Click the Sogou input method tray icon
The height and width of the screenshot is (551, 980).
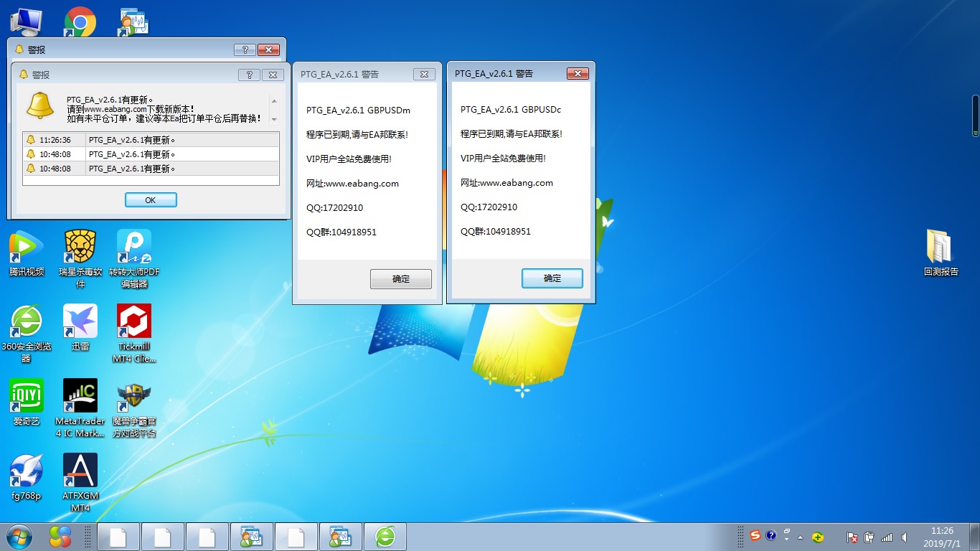(x=755, y=536)
